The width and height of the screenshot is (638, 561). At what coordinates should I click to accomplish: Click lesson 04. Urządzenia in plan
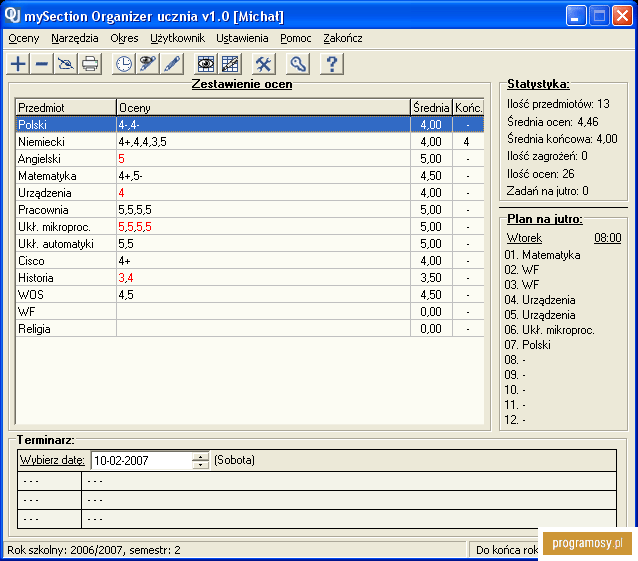pyautogui.click(x=540, y=300)
